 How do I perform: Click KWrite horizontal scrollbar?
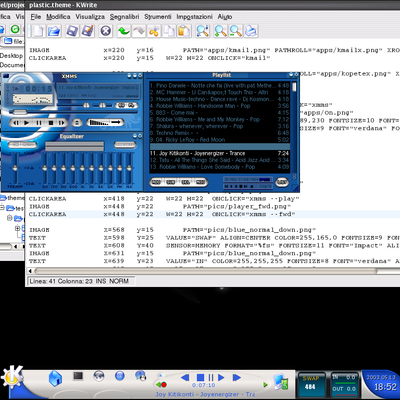pyautogui.click(x=206, y=271)
